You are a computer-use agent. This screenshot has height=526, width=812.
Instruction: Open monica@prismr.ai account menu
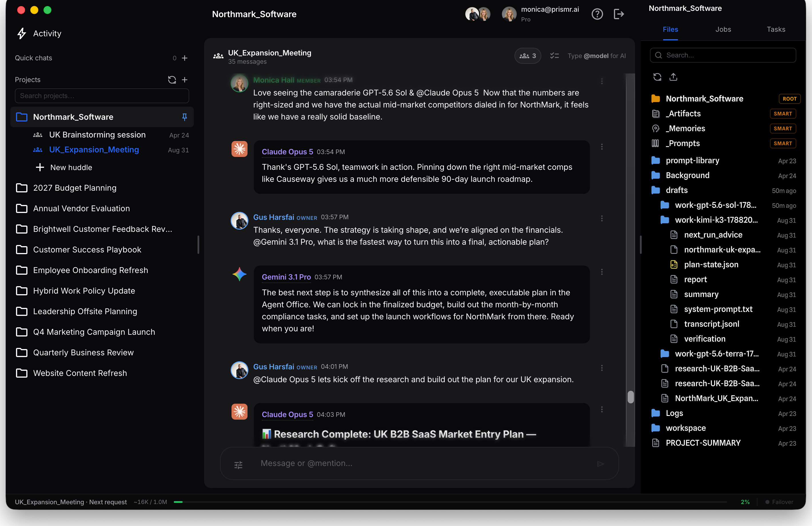pyautogui.click(x=540, y=14)
